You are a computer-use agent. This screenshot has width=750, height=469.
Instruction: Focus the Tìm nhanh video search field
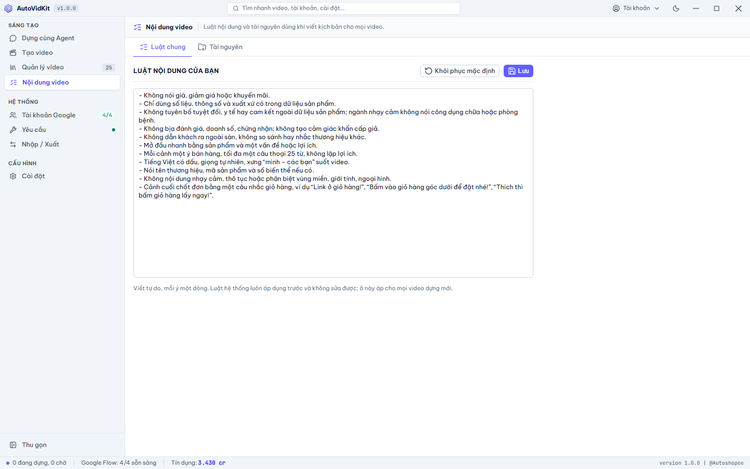tap(344, 8)
